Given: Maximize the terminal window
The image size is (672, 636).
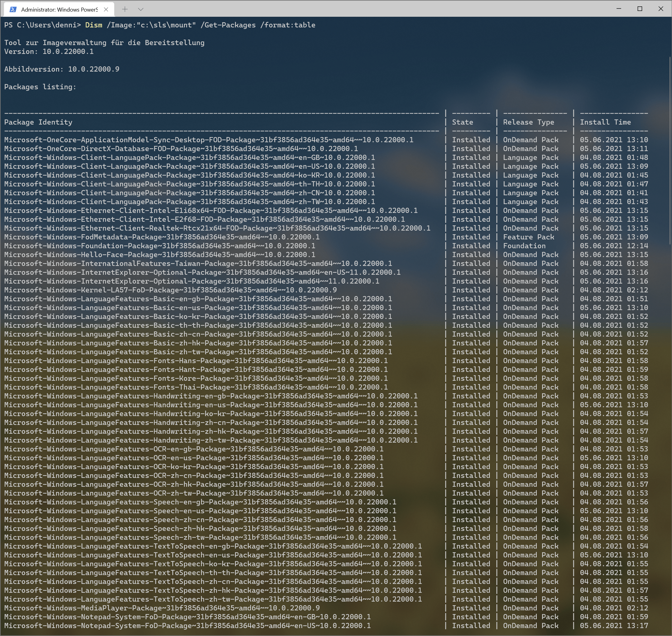Looking at the screenshot, I should pyautogui.click(x=640, y=9).
